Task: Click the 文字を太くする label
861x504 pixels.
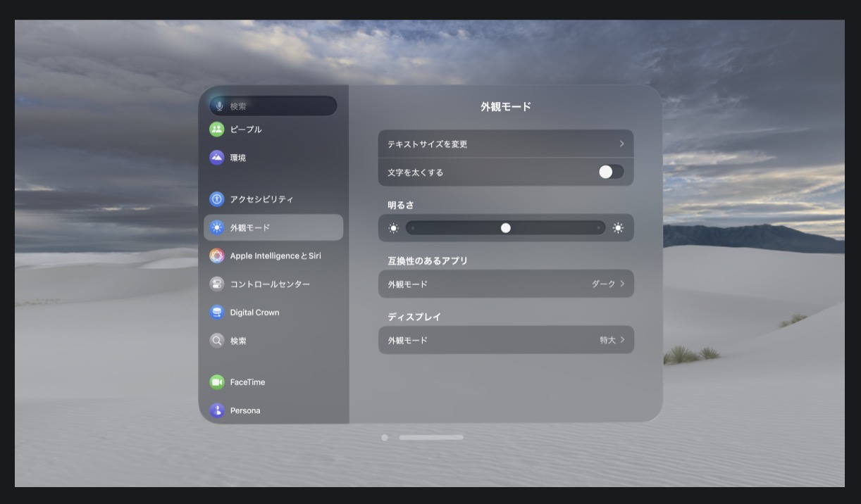Action: tap(415, 172)
